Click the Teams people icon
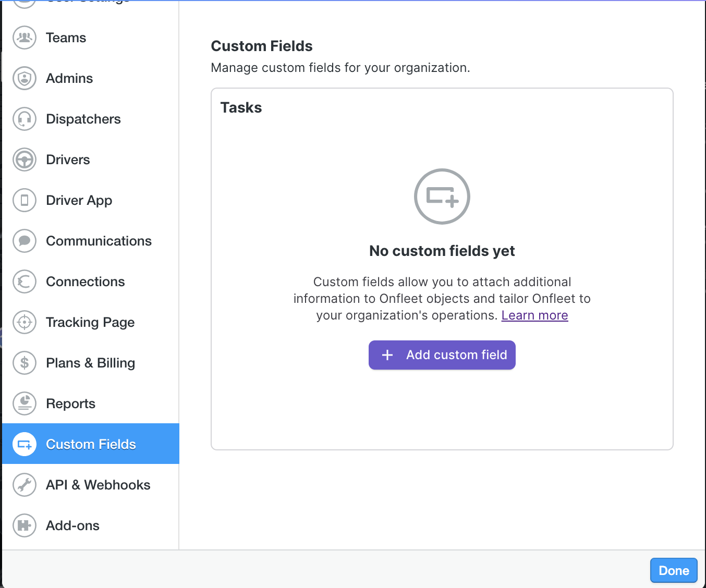This screenshot has width=706, height=588. click(25, 38)
